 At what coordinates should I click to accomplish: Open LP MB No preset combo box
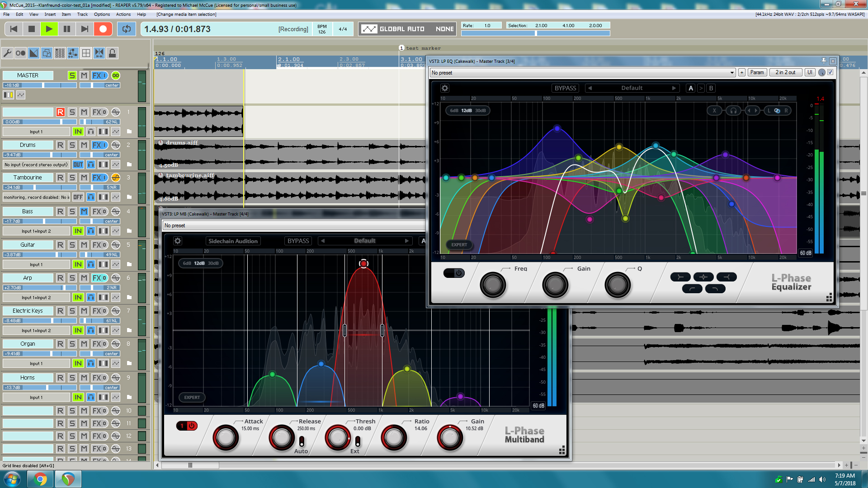pyautogui.click(x=294, y=225)
